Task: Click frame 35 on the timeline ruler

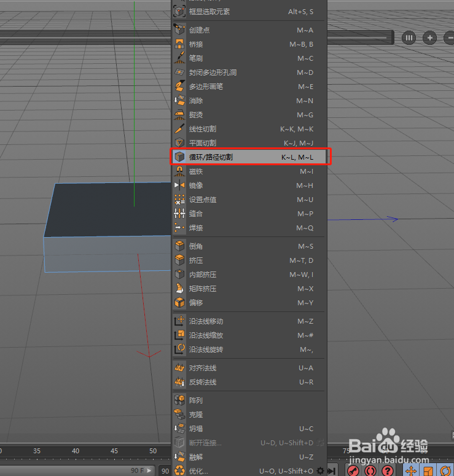Action: [x=37, y=451]
